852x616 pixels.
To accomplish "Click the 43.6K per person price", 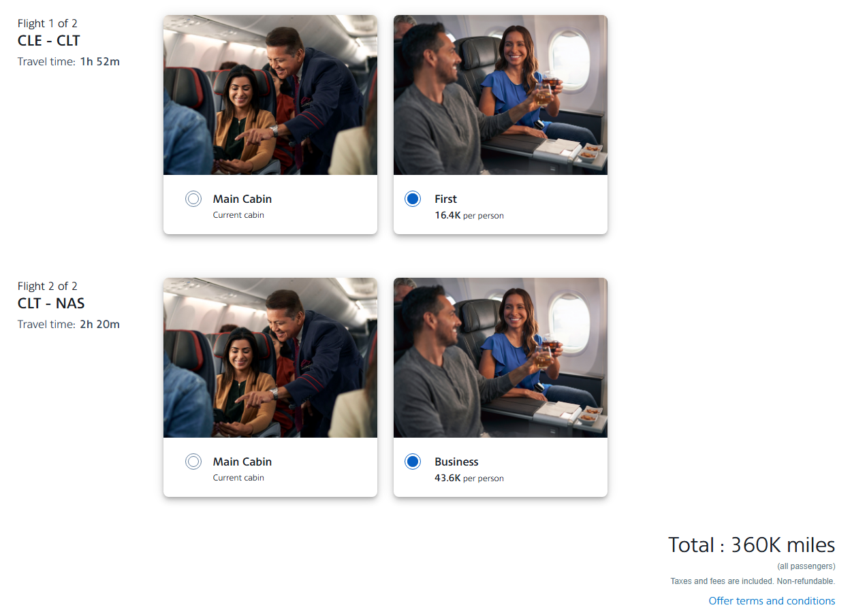I will [469, 478].
